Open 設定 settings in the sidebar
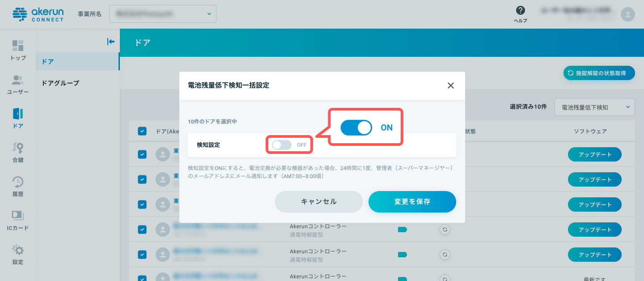 (18, 254)
